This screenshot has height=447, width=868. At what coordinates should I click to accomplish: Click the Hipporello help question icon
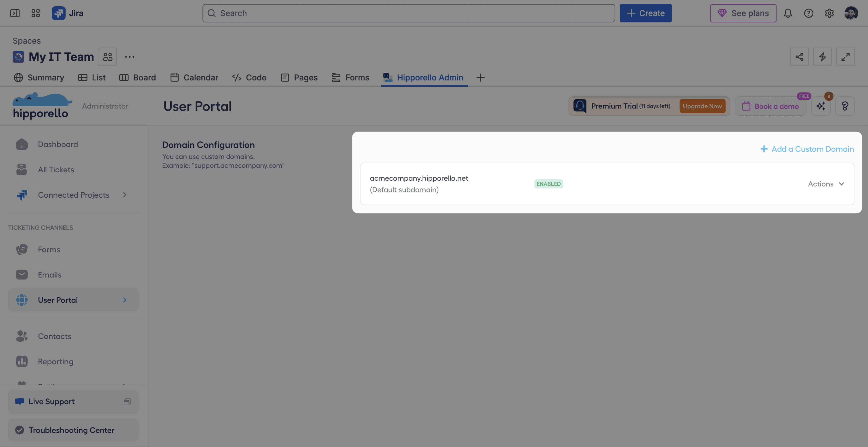coord(845,106)
